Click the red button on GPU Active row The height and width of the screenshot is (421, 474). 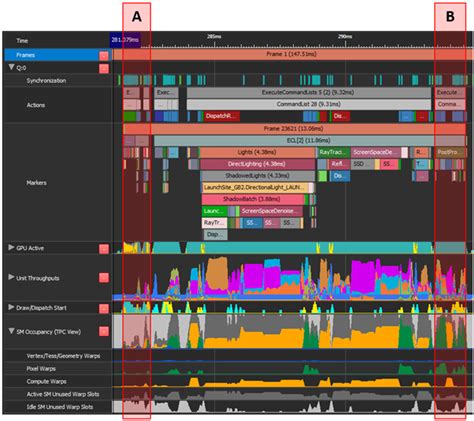[104, 249]
